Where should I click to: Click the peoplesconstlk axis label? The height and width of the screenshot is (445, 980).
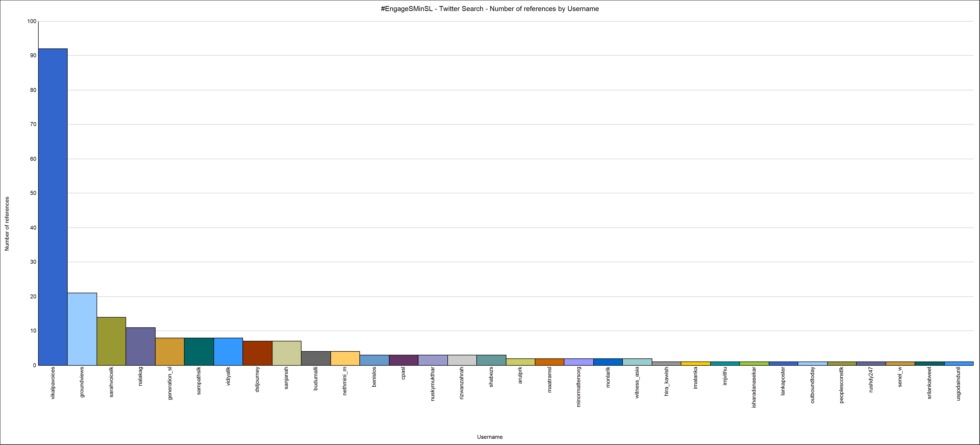[842, 385]
